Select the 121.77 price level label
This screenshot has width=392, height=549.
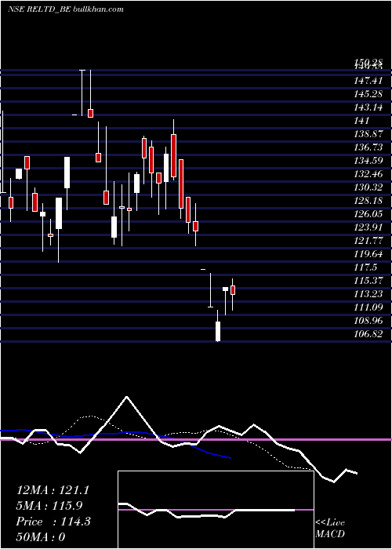click(x=368, y=241)
